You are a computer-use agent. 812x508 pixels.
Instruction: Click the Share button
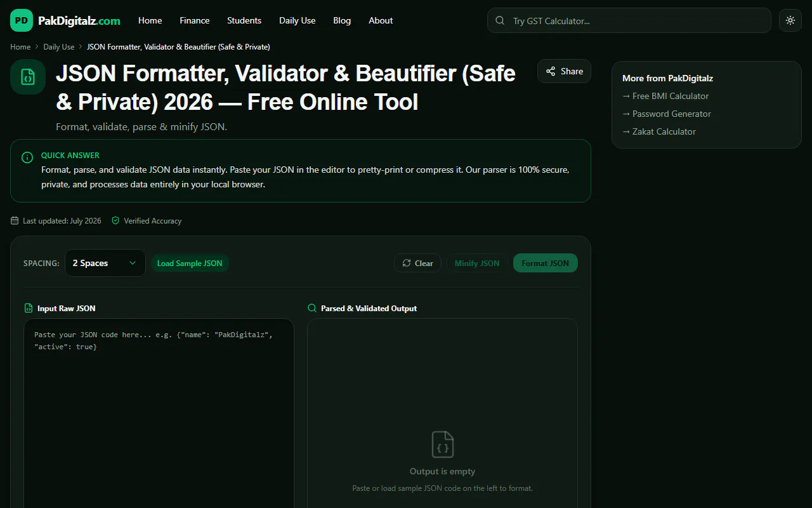click(564, 71)
